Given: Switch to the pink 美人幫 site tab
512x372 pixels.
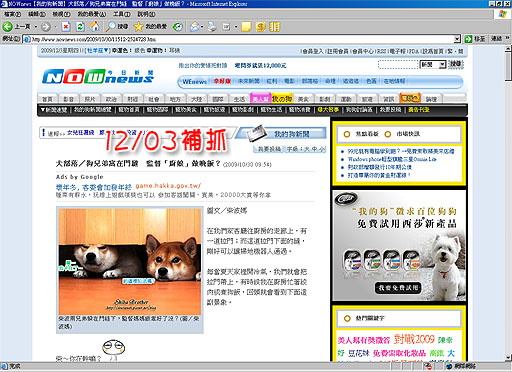Looking at the screenshot, I should click(x=260, y=98).
